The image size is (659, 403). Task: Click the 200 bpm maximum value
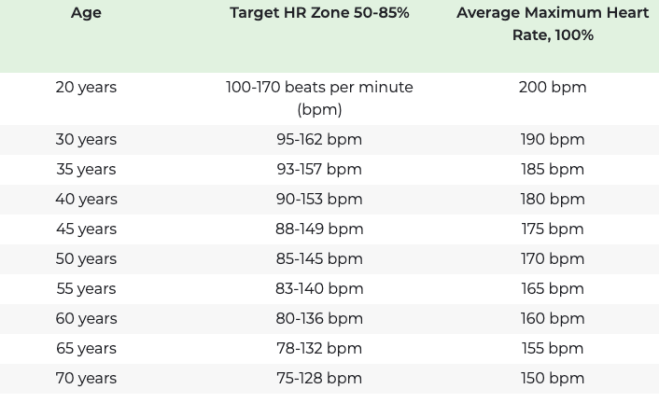click(552, 87)
